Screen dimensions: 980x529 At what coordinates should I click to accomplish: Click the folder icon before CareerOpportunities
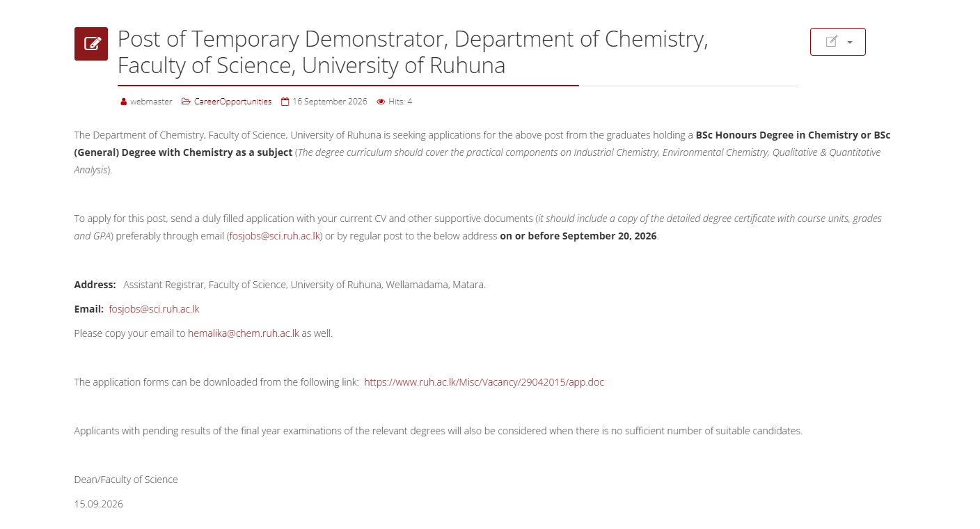click(x=186, y=102)
